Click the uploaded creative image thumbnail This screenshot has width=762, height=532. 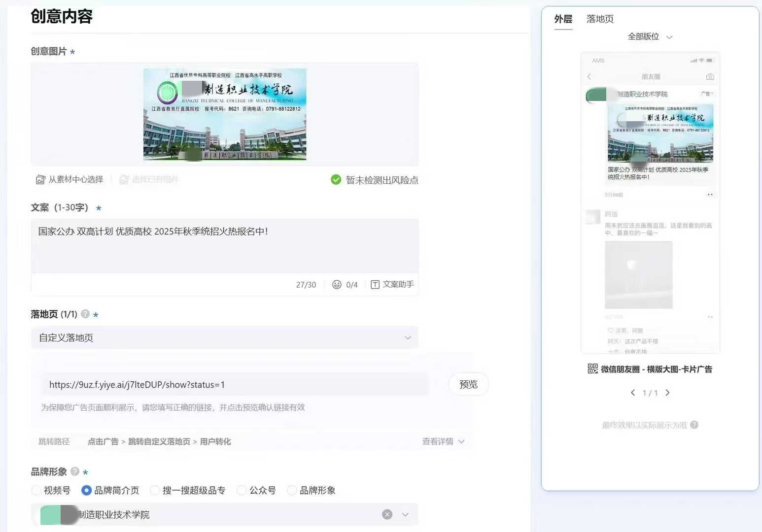pos(225,114)
